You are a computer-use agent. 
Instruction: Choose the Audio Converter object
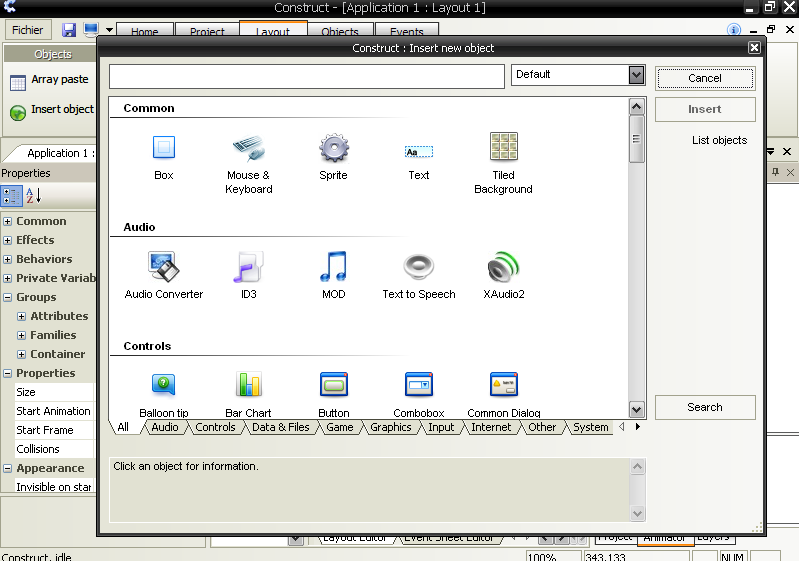click(164, 266)
